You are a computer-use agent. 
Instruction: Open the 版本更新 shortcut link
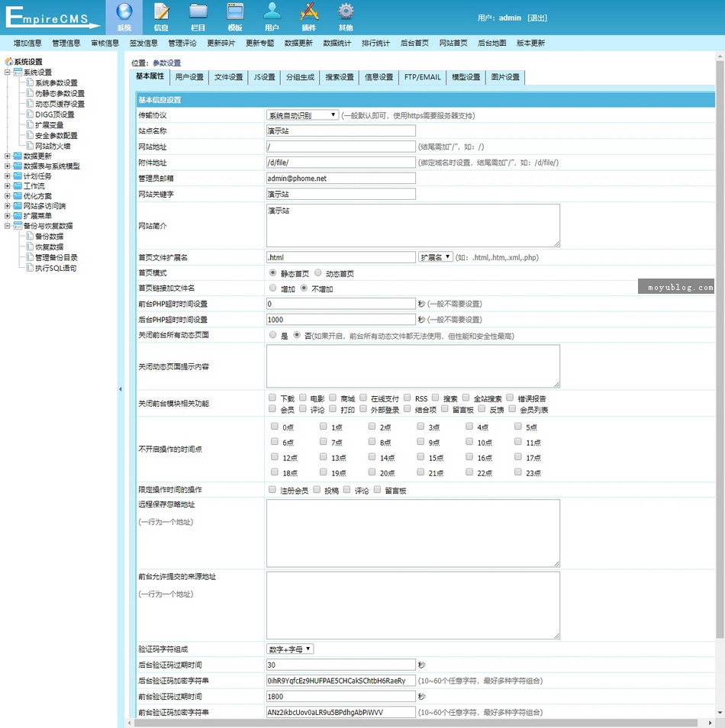530,43
